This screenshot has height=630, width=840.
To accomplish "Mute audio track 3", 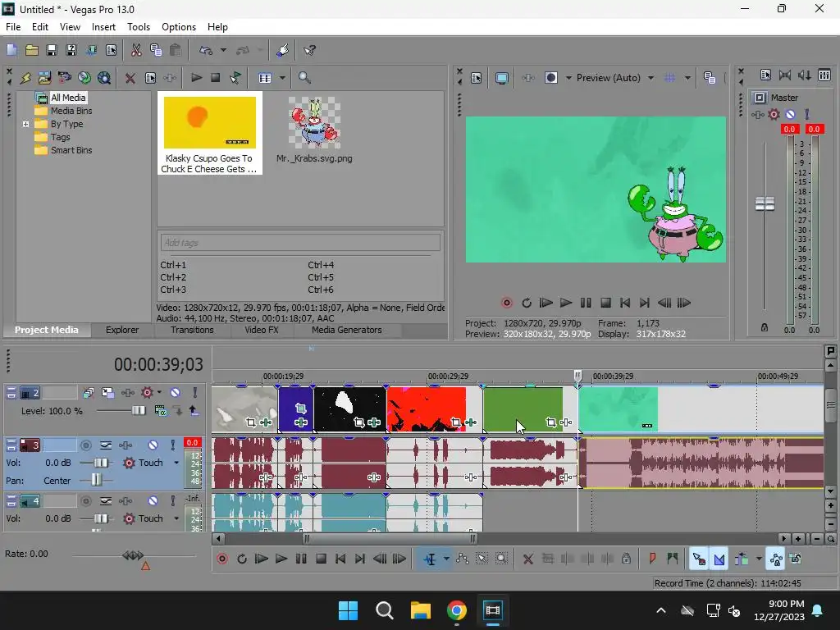I will [153, 445].
